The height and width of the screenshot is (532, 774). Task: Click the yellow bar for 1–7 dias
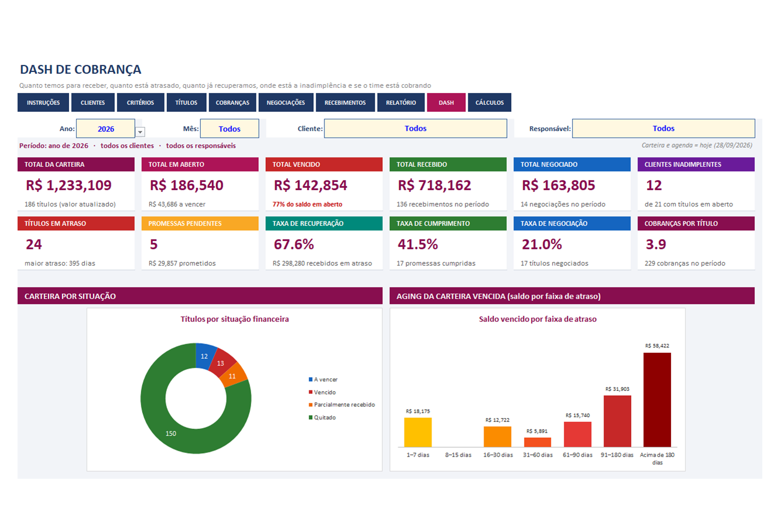click(418, 433)
